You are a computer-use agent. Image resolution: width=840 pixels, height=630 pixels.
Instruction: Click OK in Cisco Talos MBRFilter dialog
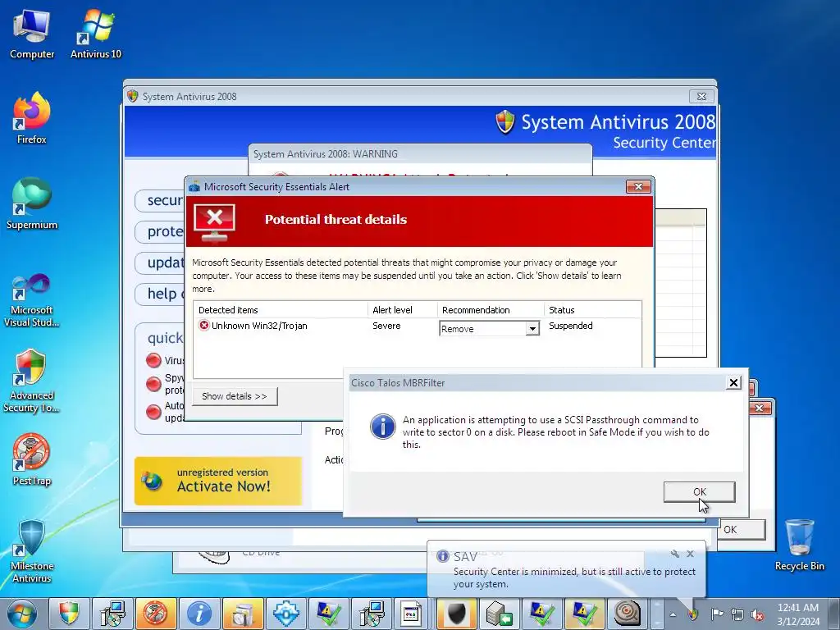pyautogui.click(x=699, y=492)
